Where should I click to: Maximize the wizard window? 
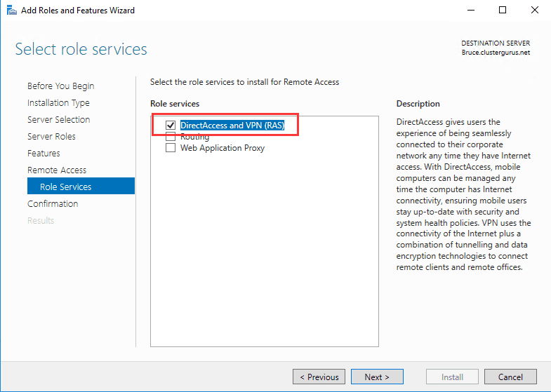pos(503,11)
